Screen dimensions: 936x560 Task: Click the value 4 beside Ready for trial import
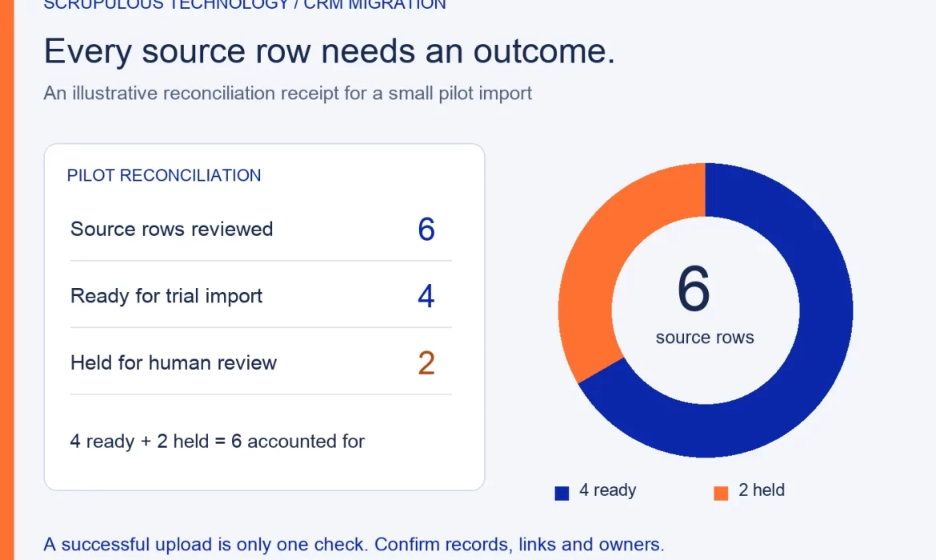pos(426,296)
